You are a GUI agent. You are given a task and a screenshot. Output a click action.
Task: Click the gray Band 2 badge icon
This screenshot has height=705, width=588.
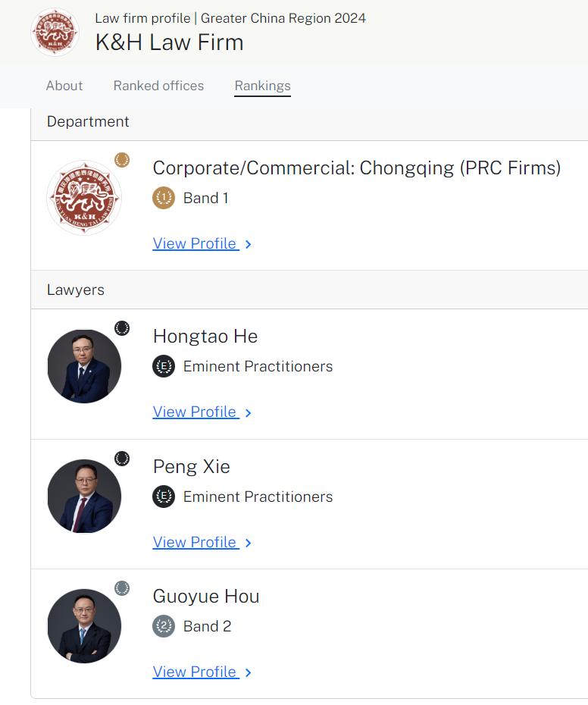coord(164,627)
